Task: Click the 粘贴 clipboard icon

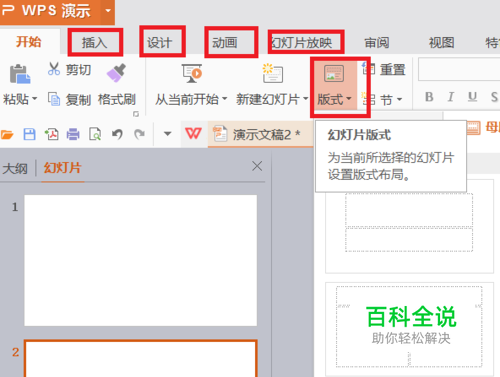Action: pyautogui.click(x=20, y=74)
